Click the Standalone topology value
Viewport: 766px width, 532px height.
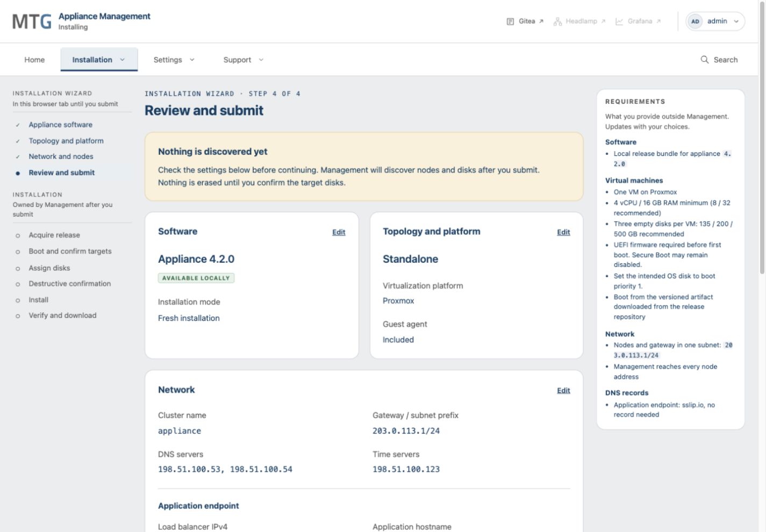pyautogui.click(x=410, y=259)
